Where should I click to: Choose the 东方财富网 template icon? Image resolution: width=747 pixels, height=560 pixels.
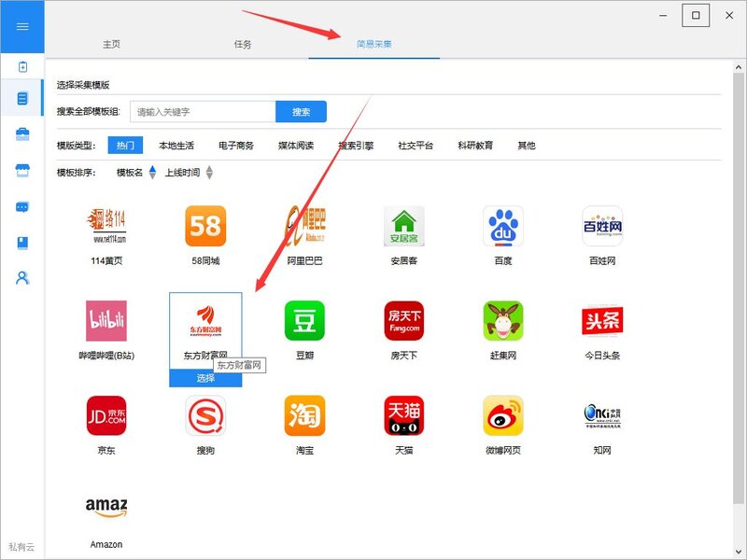(205, 320)
